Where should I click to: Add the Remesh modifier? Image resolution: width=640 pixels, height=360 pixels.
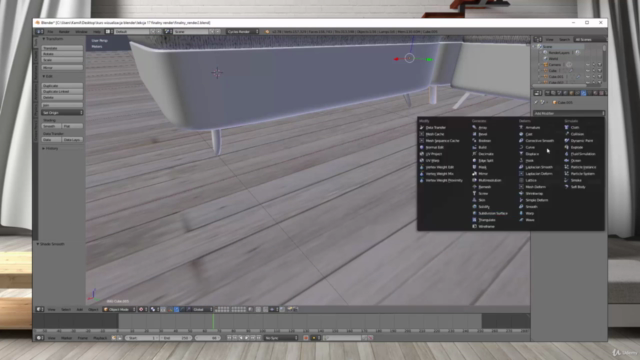click(x=484, y=187)
